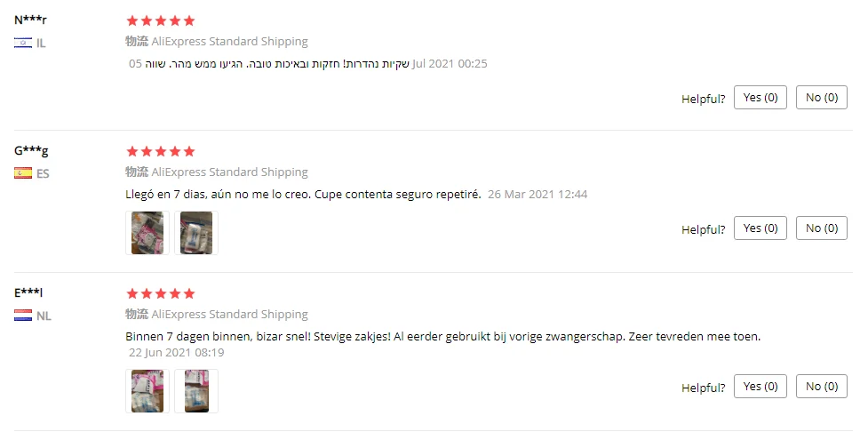Viewport: 868px width, 432px height.
Task: Open second photo in E***l's Dutch review
Action: [196, 391]
